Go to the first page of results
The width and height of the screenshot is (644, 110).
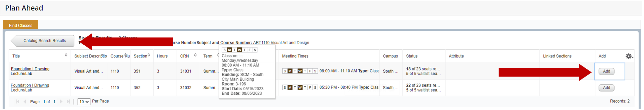click(18, 101)
